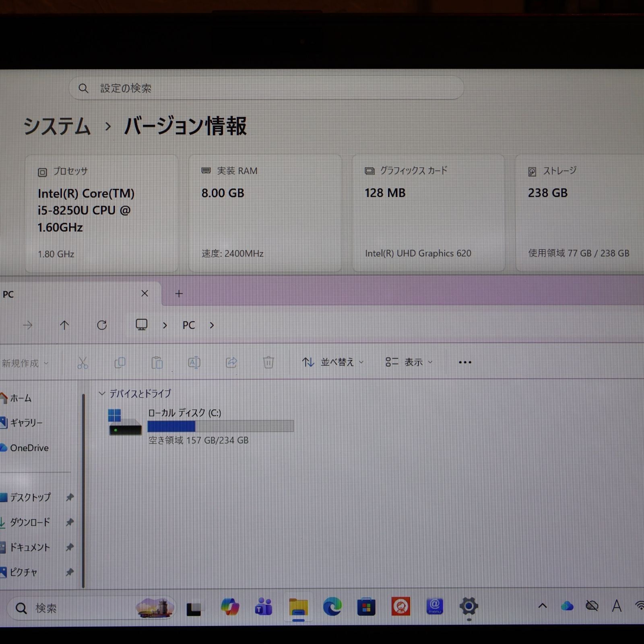Launch Microsoft Edge from the taskbar
644x644 pixels.
pyautogui.click(x=332, y=607)
